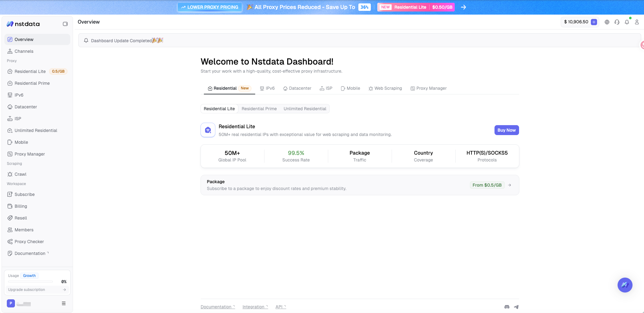Viewport: 644px width, 313px height.
Task: Open notifications bell in the header
Action: pos(627,22)
